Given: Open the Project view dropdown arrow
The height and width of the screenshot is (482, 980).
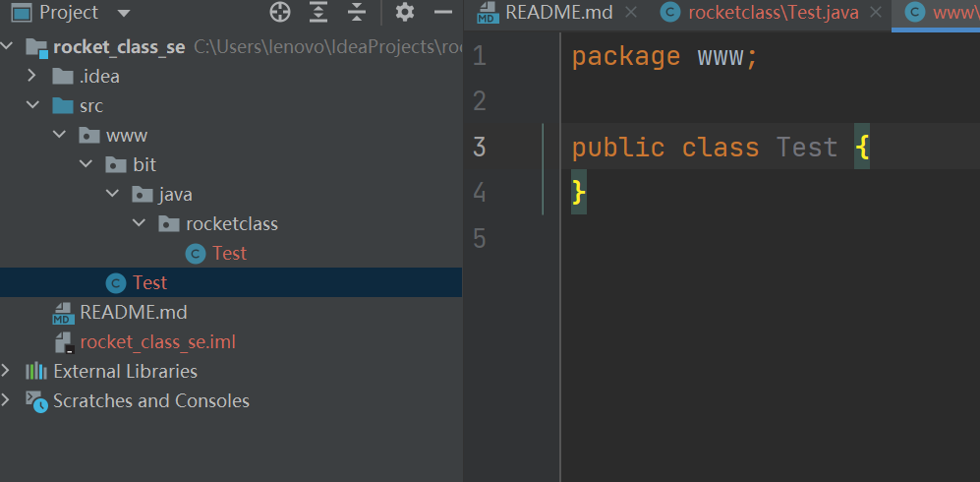Looking at the screenshot, I should point(124,13).
